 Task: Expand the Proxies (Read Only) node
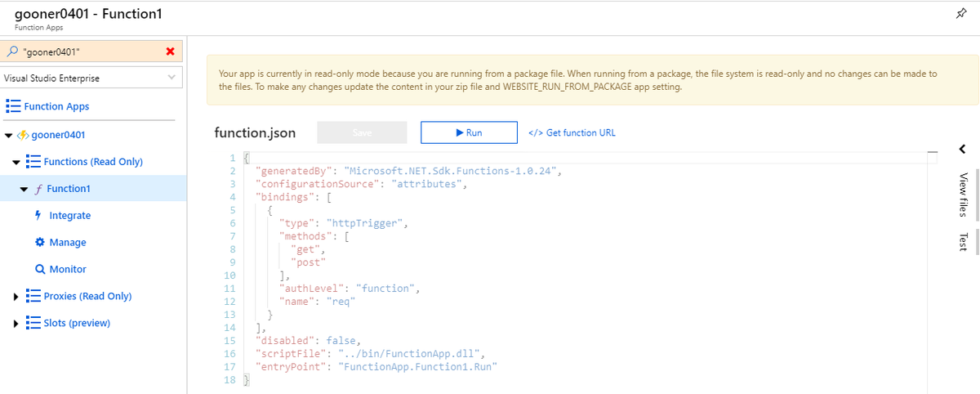[16, 297]
